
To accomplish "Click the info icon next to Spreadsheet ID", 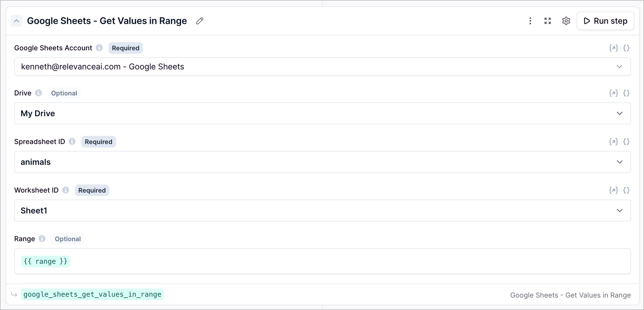I will click(x=72, y=142).
